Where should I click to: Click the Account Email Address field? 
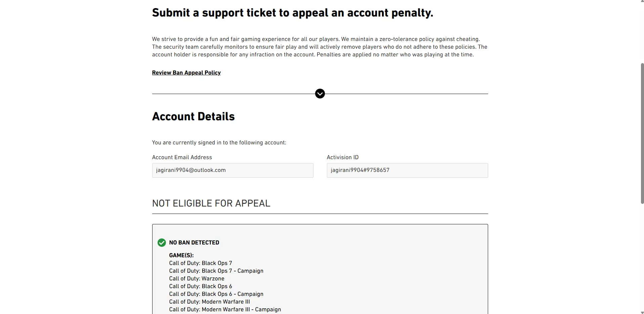pyautogui.click(x=232, y=170)
